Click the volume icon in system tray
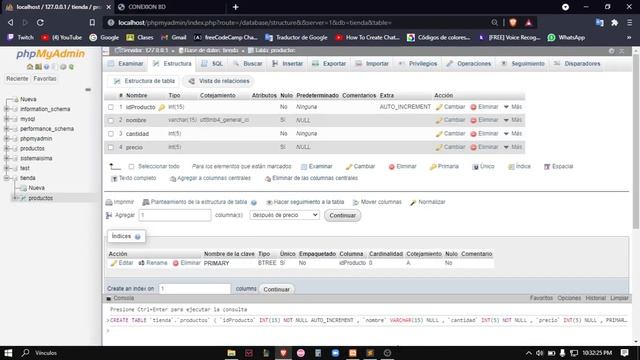Screen dimensions: 640x360 [540, 353]
